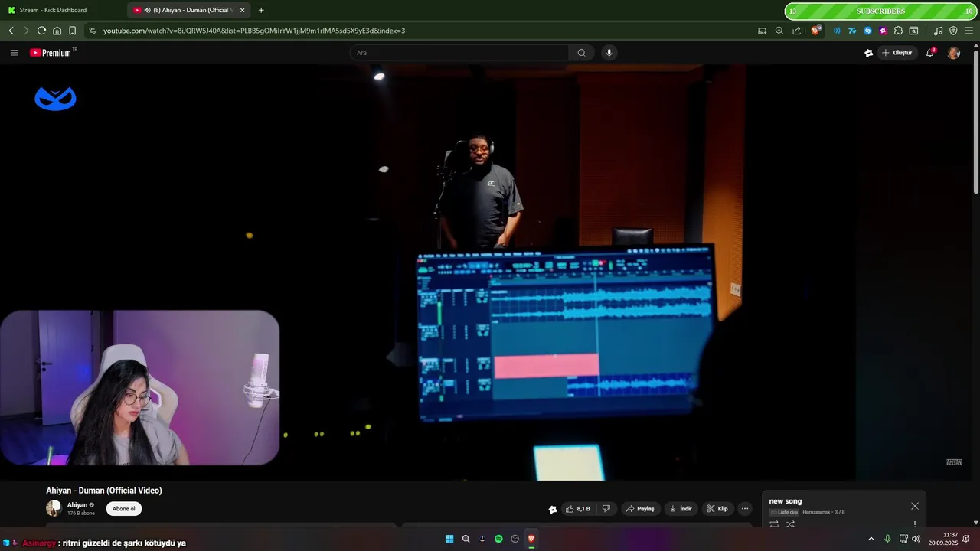This screenshot has height=551, width=980.
Task: Open the extensions puzzle icon
Action: (x=898, y=31)
